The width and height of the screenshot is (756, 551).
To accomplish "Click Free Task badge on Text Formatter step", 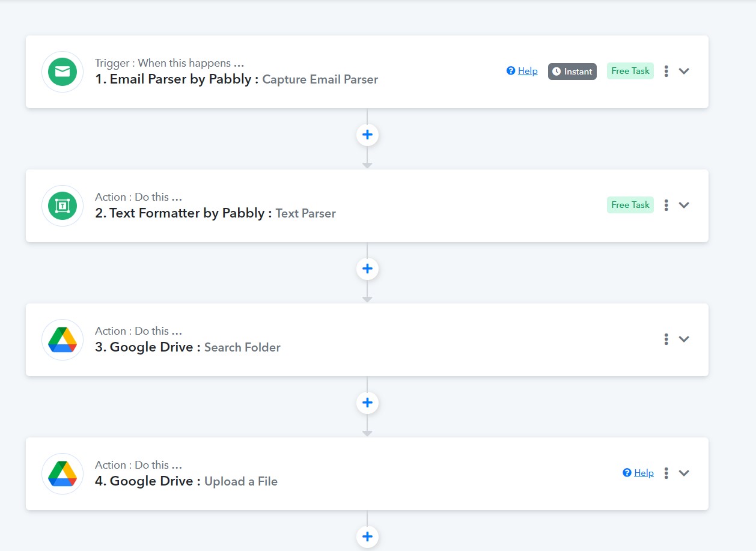I will tap(630, 205).
